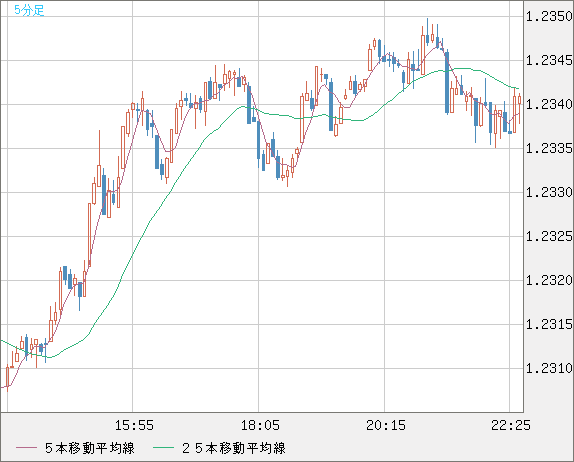
Task: Select the 1.2340 price axis label
Action: tap(549, 104)
